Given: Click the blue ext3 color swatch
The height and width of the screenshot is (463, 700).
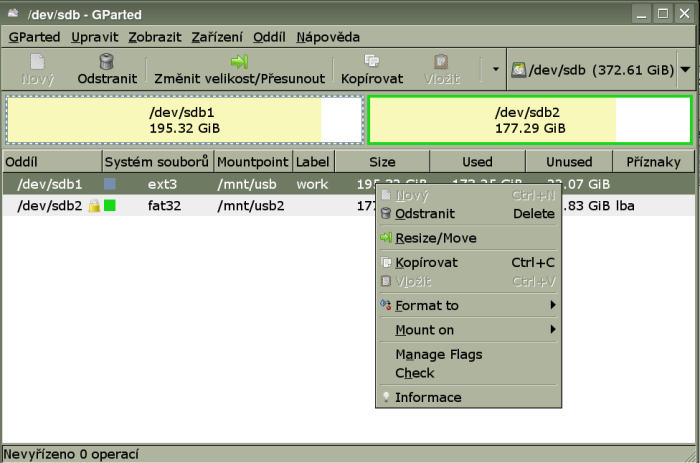Looking at the screenshot, I should 110,184.
